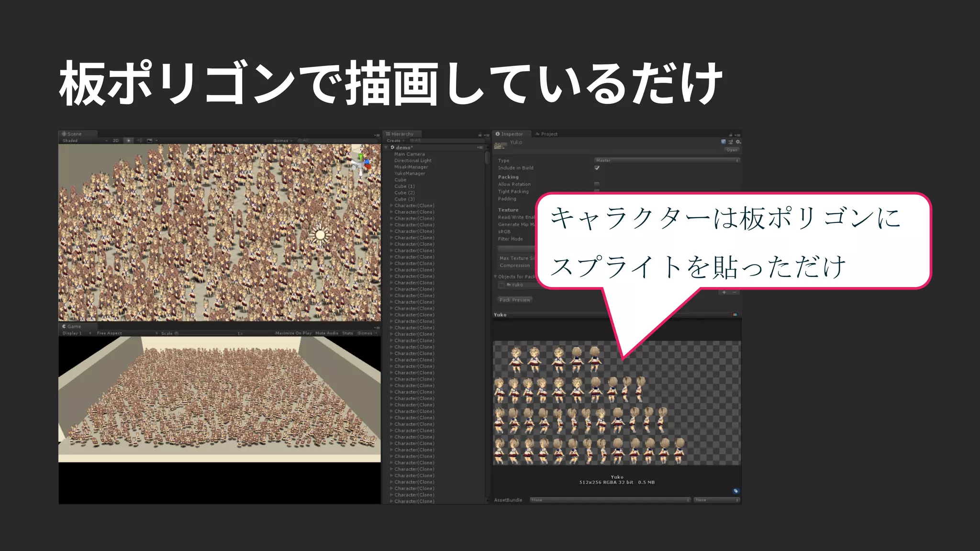The image size is (980, 551).
Task: Enable Allow Rotation checkbox
Action: (597, 184)
